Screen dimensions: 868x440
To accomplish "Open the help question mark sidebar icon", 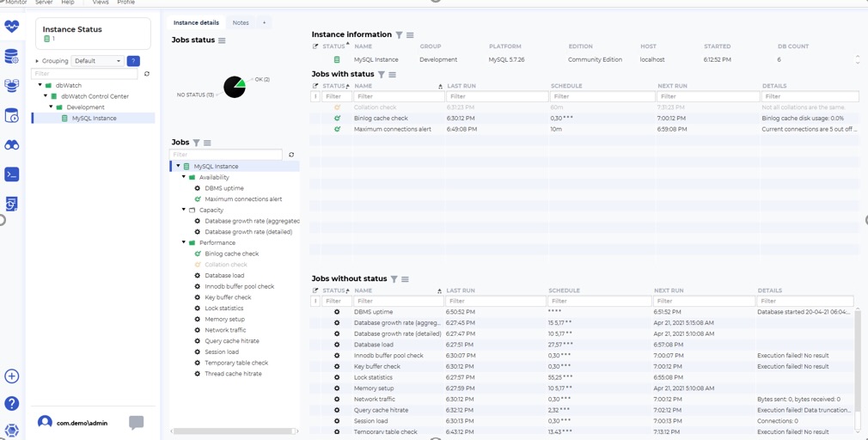I will [12, 403].
